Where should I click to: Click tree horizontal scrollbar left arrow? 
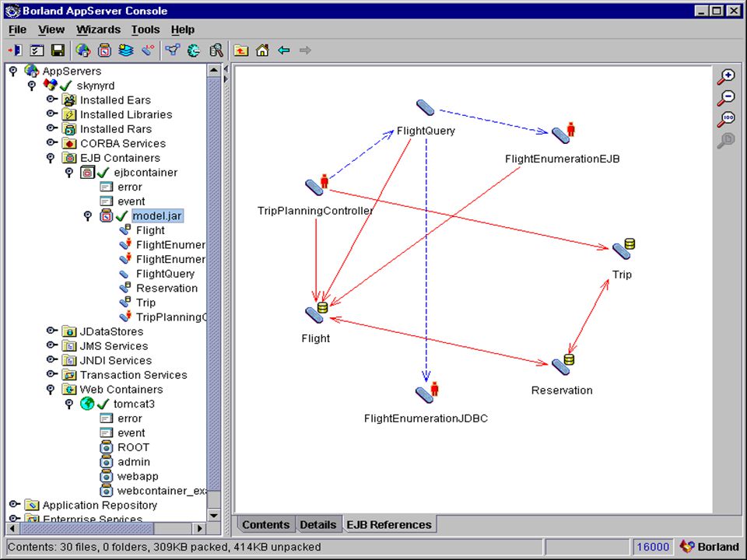pos(12,528)
